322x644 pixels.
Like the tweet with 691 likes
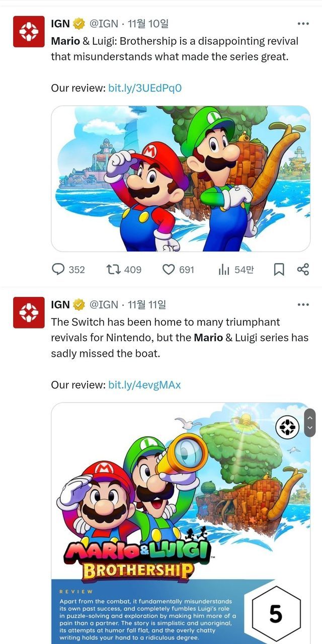pyautogui.click(x=169, y=270)
